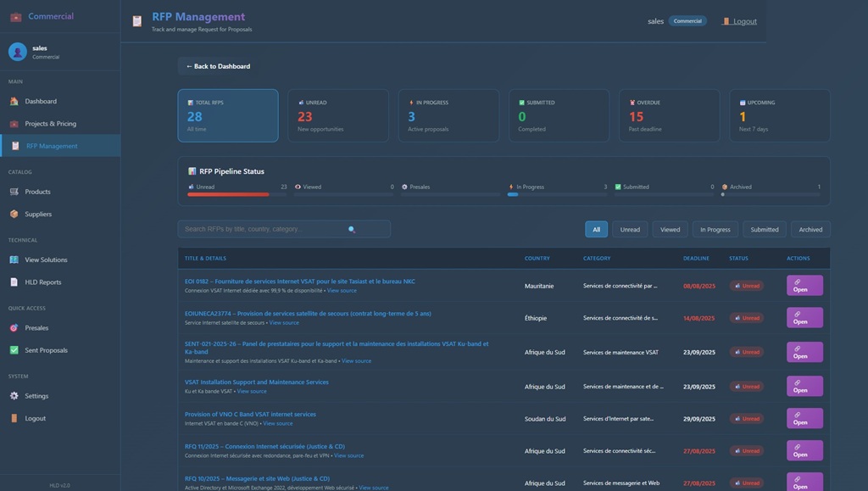Viewport: 868px width, 491px height.
Task: Click the Presales icon under Quick Access
Action: (x=14, y=328)
